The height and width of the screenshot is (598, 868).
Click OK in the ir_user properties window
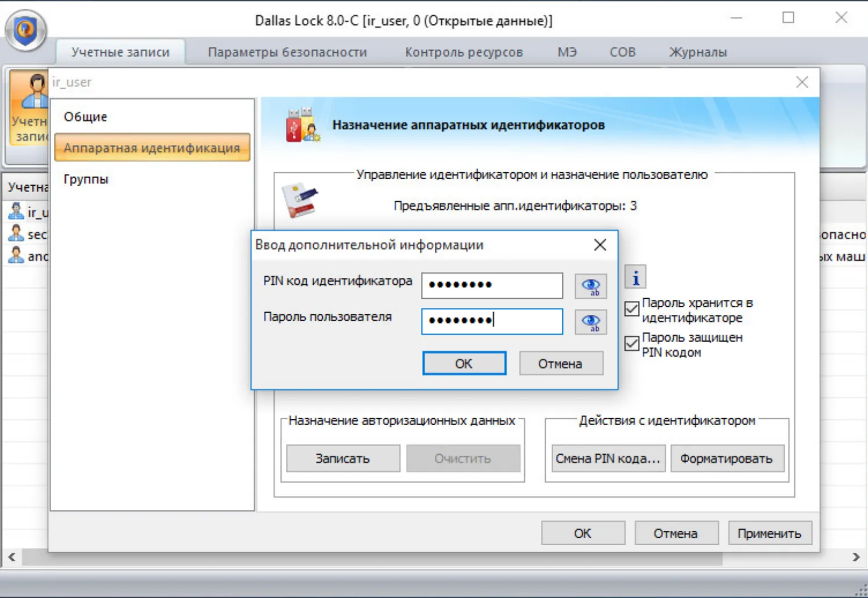(x=583, y=533)
